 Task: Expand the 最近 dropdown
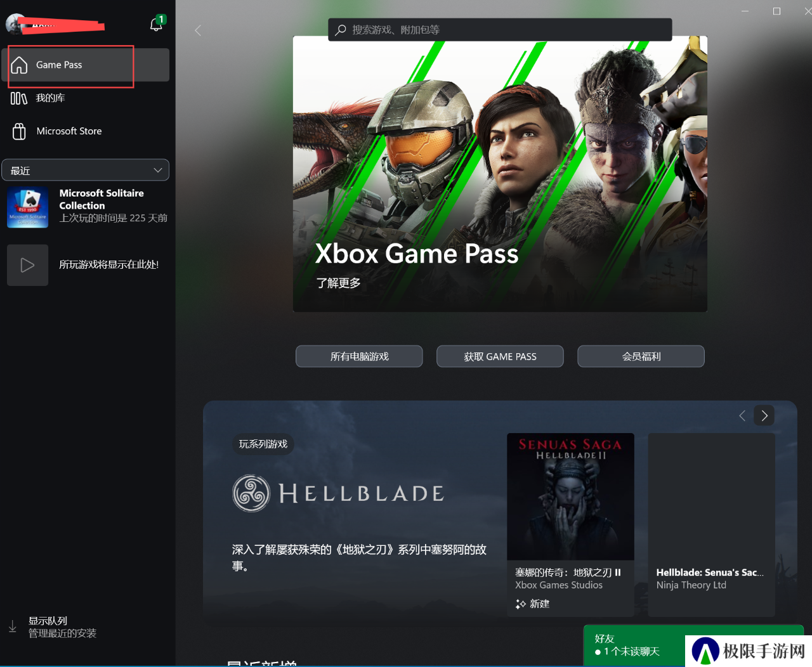pos(86,170)
